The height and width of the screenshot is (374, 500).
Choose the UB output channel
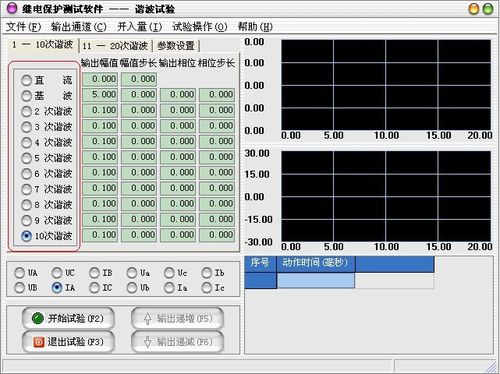(19, 287)
